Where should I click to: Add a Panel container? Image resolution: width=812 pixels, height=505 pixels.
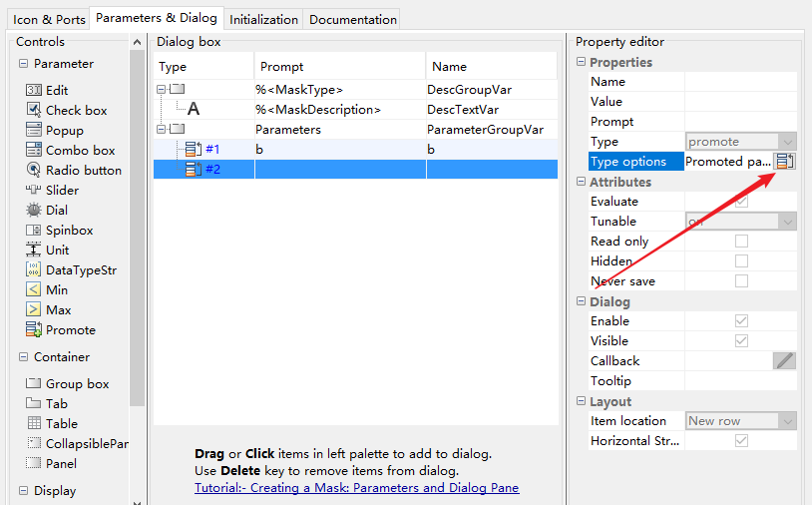51,463
